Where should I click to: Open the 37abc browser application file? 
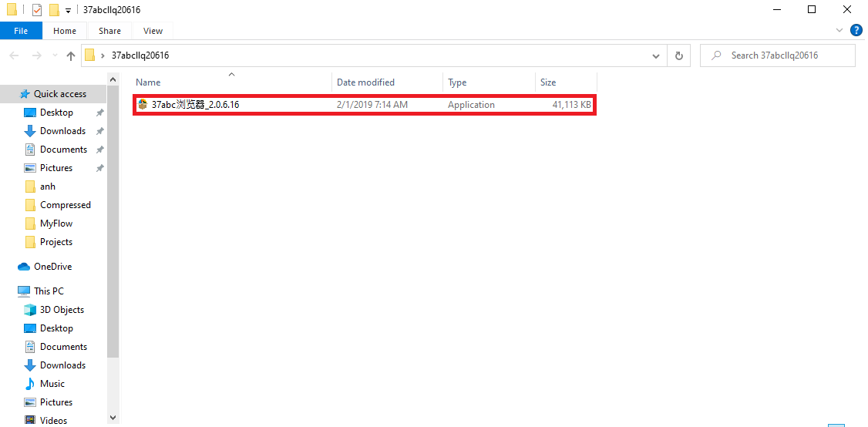[195, 105]
